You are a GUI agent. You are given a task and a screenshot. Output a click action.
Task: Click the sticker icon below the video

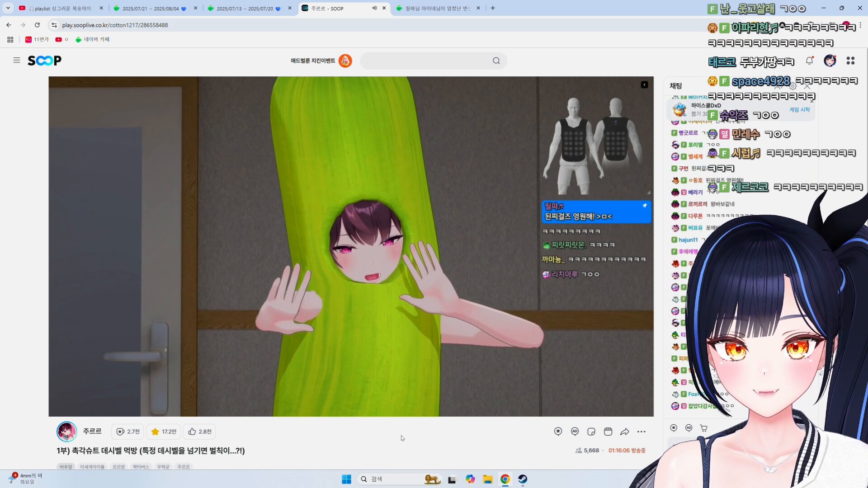(x=591, y=432)
